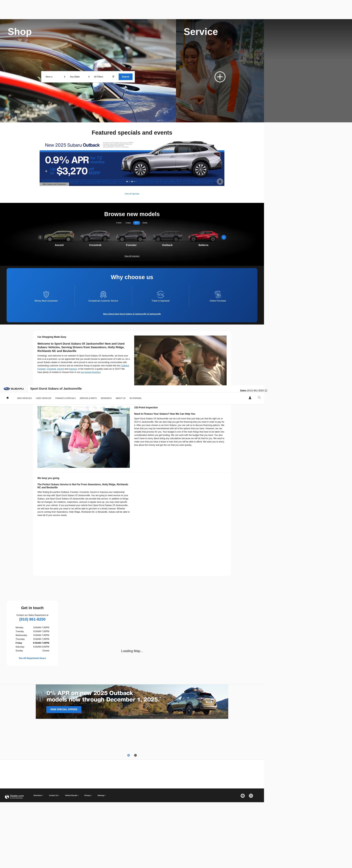Open the Facebook icon in footer
The height and width of the screenshot is (868, 352).
point(243,796)
